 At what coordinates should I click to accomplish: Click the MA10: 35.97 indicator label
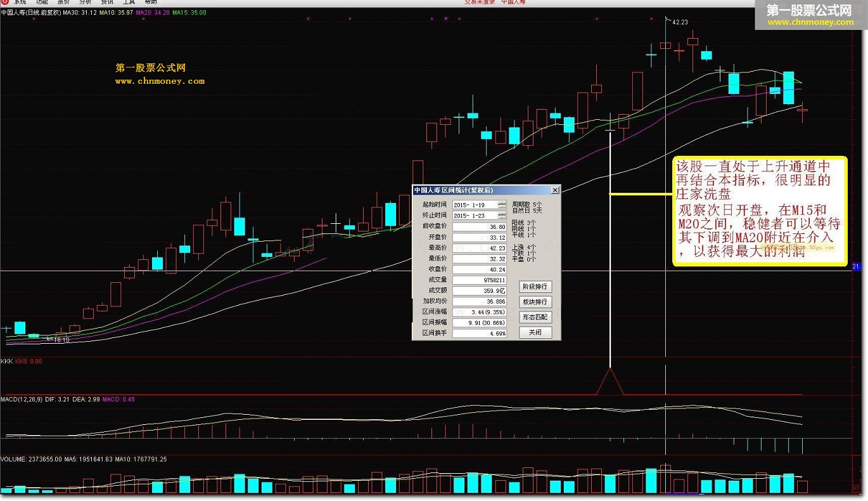[x=117, y=11]
